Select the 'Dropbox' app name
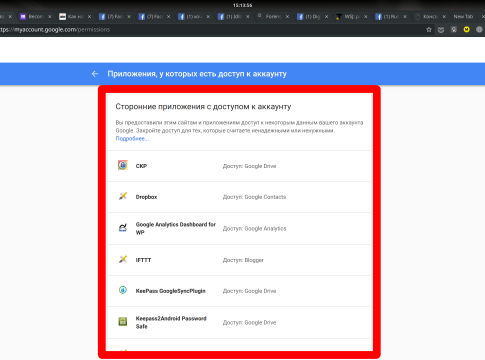Image resolution: width=485 pixels, height=360 pixels. click(x=146, y=197)
